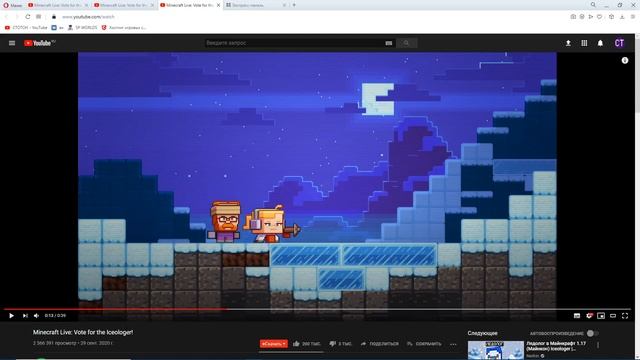Open options for the suggested video
Image resolution: width=640 pixels, height=360 pixels.
(x=598, y=345)
